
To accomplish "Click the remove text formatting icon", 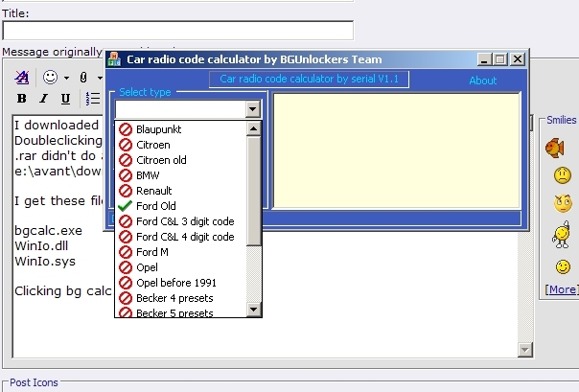I will [x=22, y=77].
